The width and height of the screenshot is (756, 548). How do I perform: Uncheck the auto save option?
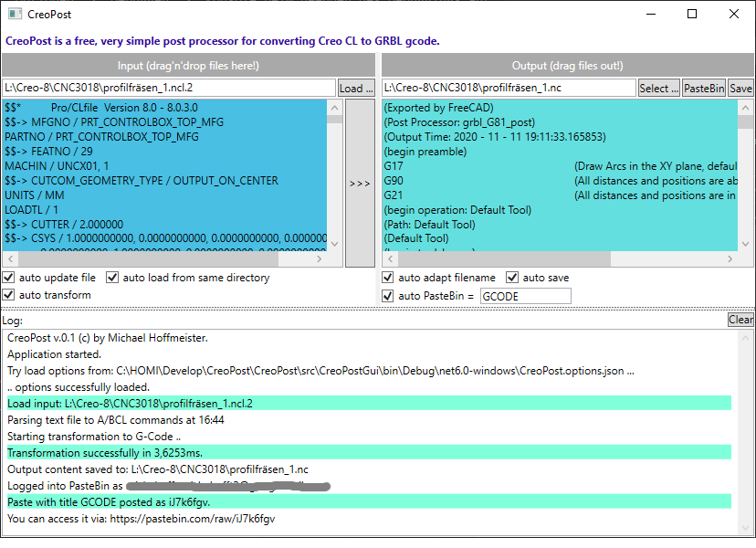point(512,278)
